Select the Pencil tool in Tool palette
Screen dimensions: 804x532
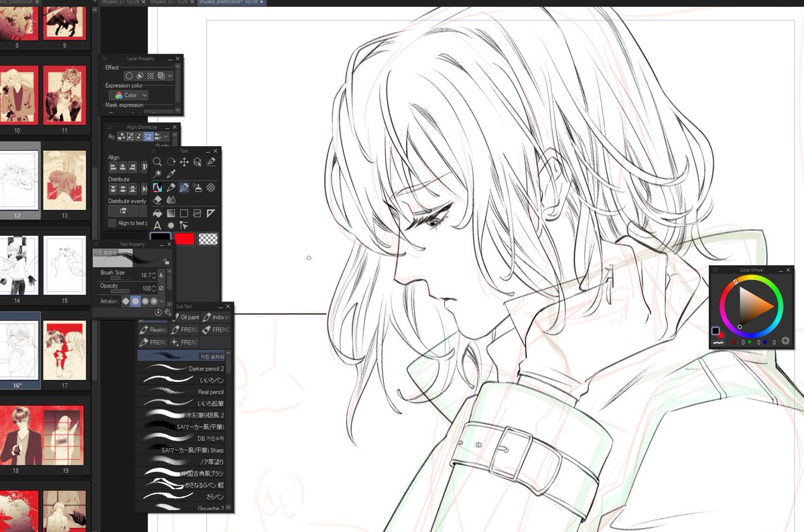pos(171,188)
